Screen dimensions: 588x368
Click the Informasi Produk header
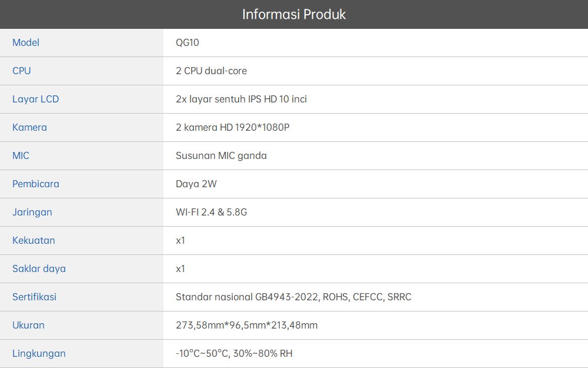(x=294, y=14)
